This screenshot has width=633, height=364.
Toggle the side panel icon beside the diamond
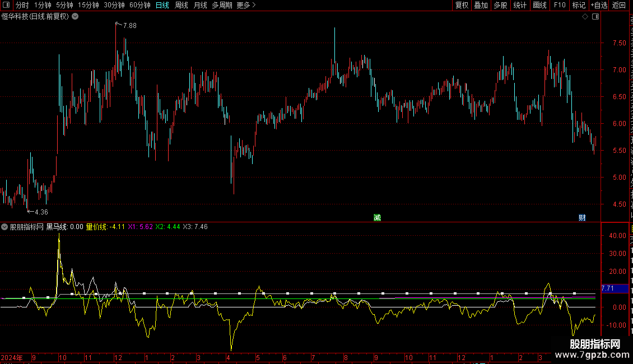coord(595,17)
